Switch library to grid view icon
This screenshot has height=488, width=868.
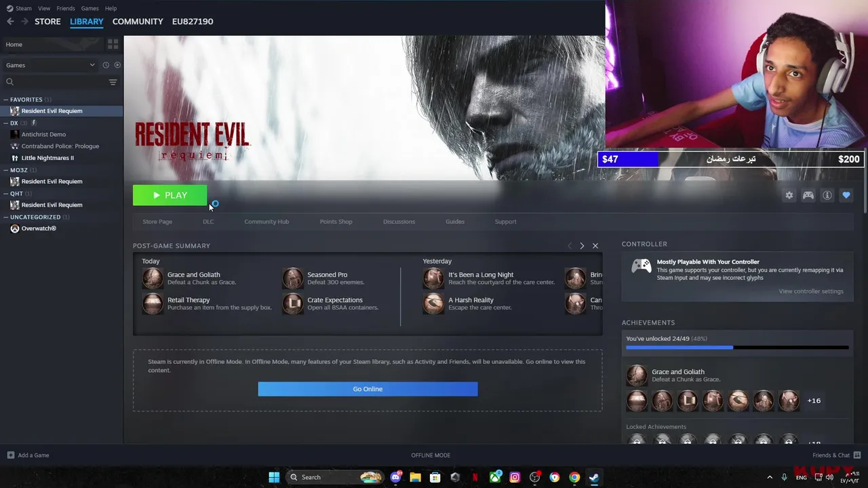click(113, 44)
